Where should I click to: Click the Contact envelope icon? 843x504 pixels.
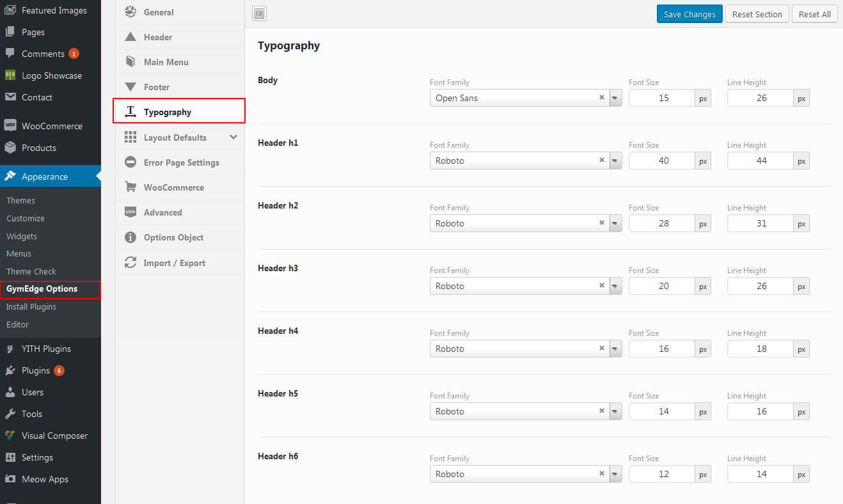10,97
